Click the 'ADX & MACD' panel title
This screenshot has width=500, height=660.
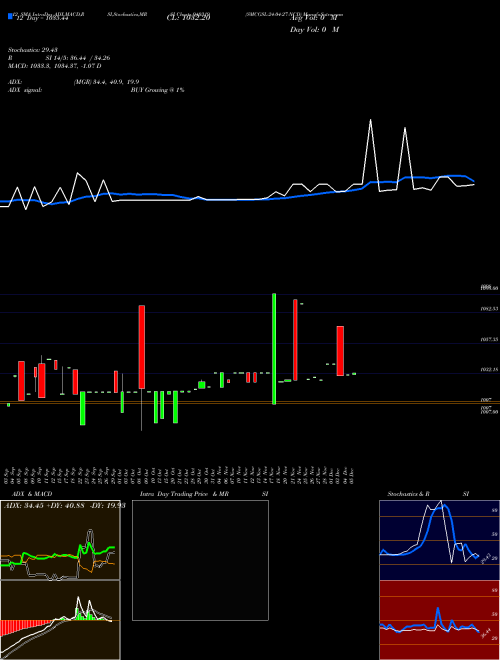pyautogui.click(x=32, y=494)
